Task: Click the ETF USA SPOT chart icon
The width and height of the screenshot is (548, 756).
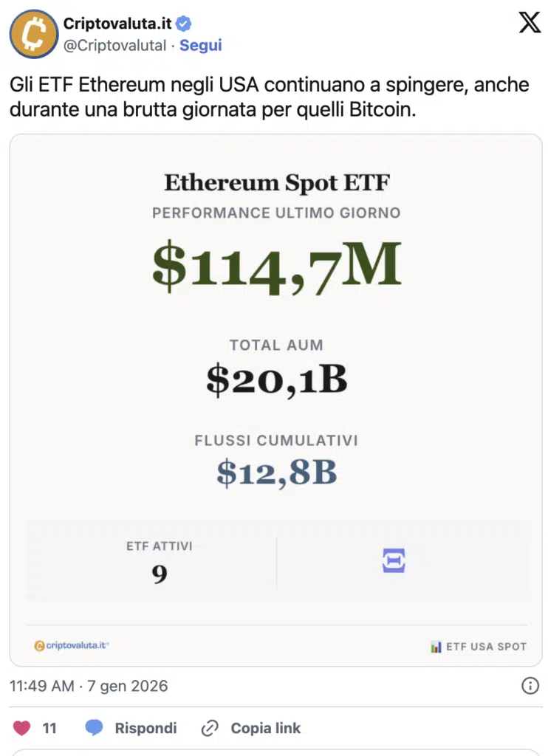Action: coord(436,647)
